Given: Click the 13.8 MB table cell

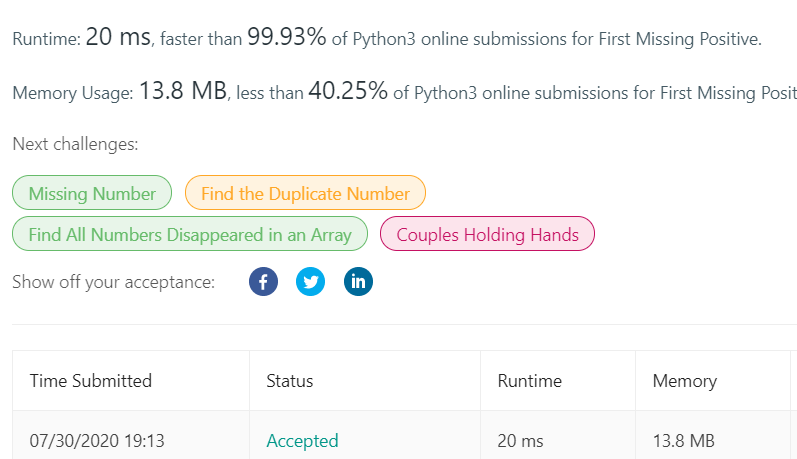Looking at the screenshot, I should [685, 440].
